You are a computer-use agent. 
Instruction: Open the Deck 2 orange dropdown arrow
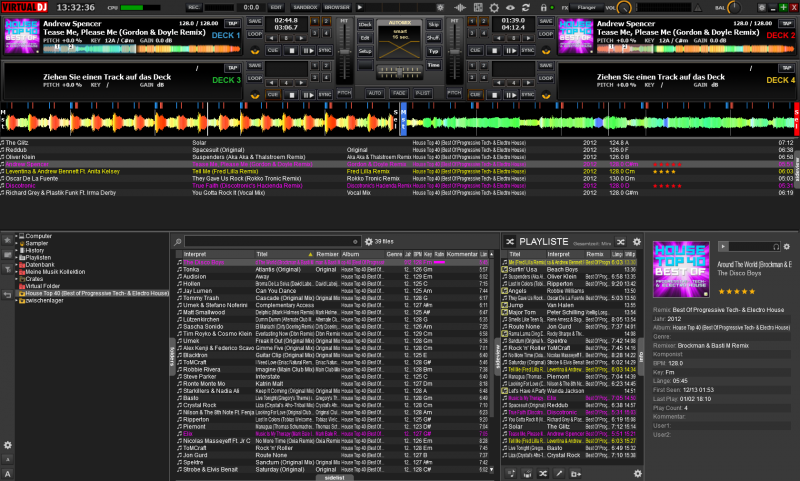click(x=545, y=51)
